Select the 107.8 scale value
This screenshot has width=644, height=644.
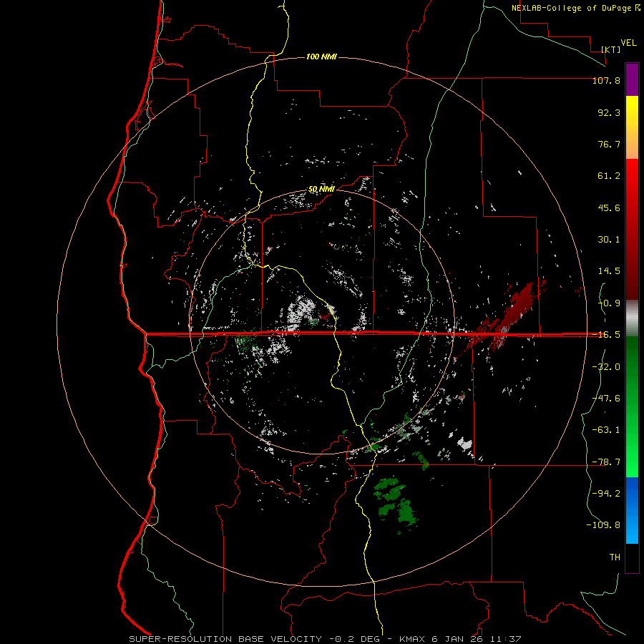[606, 80]
